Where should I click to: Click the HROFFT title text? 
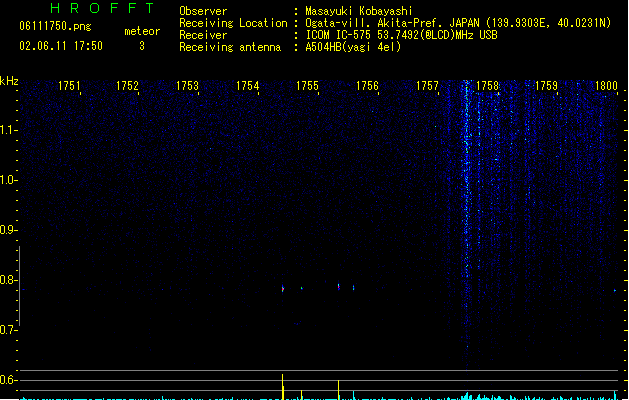coord(102,8)
